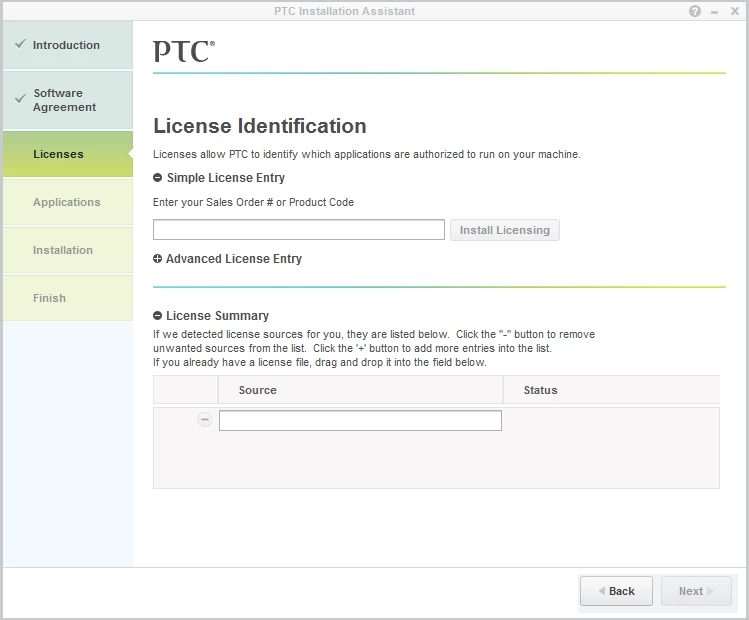Screen dimensions: 749x620
Task: Select the Finish step
Action: [x=68, y=298]
